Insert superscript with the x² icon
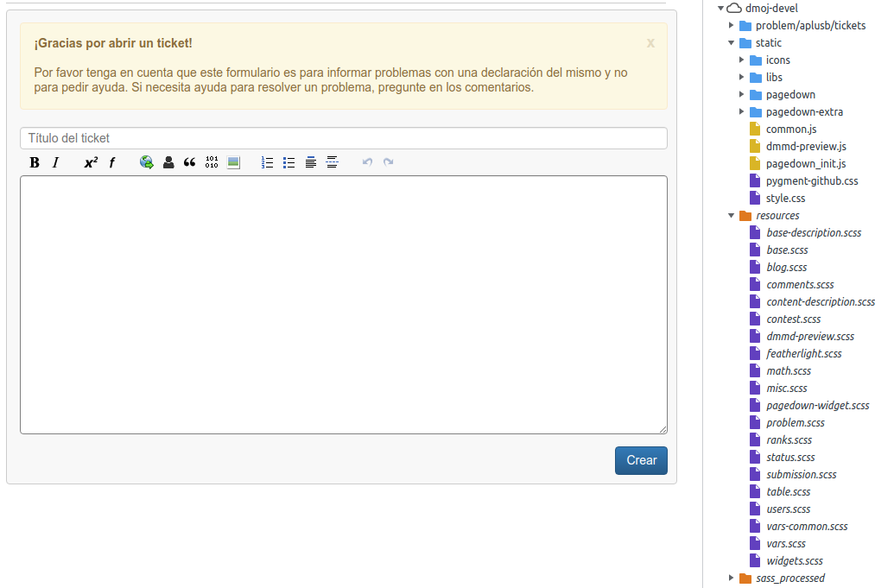 click(x=91, y=162)
